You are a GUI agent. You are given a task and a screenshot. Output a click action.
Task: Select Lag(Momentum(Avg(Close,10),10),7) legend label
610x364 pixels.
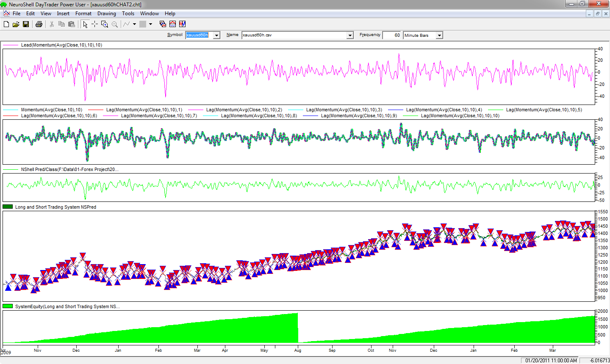click(159, 116)
